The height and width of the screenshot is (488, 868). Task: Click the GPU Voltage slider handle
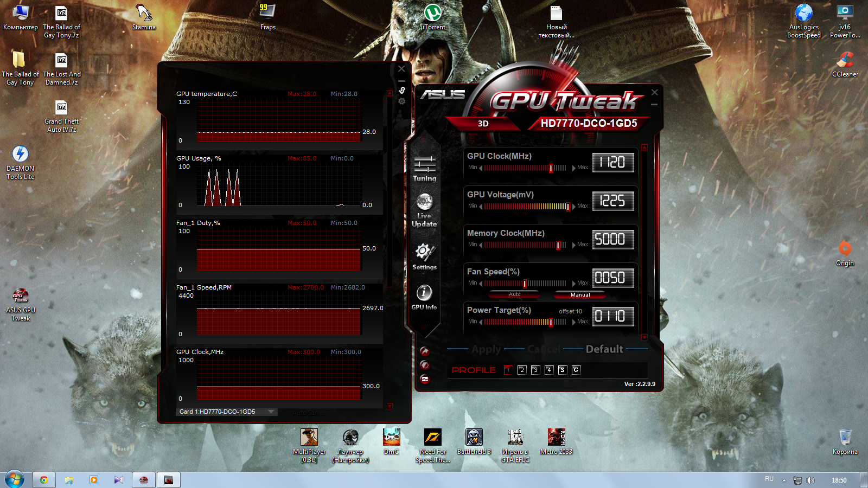point(568,207)
